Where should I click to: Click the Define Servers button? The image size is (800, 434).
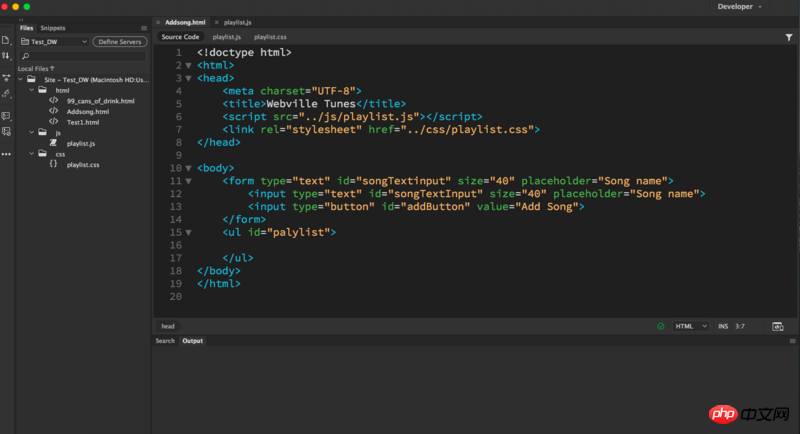[120, 42]
